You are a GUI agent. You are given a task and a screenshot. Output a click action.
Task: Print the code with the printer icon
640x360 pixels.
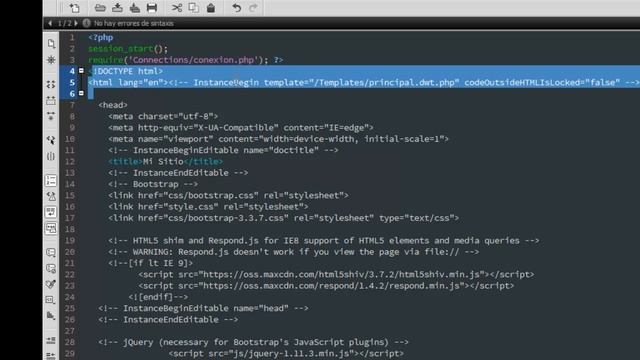click(x=152, y=8)
